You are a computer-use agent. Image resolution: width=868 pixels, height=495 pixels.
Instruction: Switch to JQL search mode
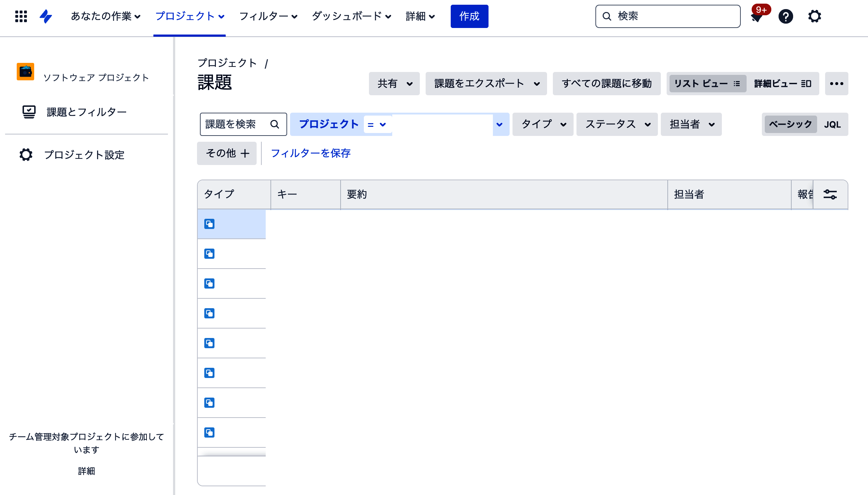tap(832, 124)
